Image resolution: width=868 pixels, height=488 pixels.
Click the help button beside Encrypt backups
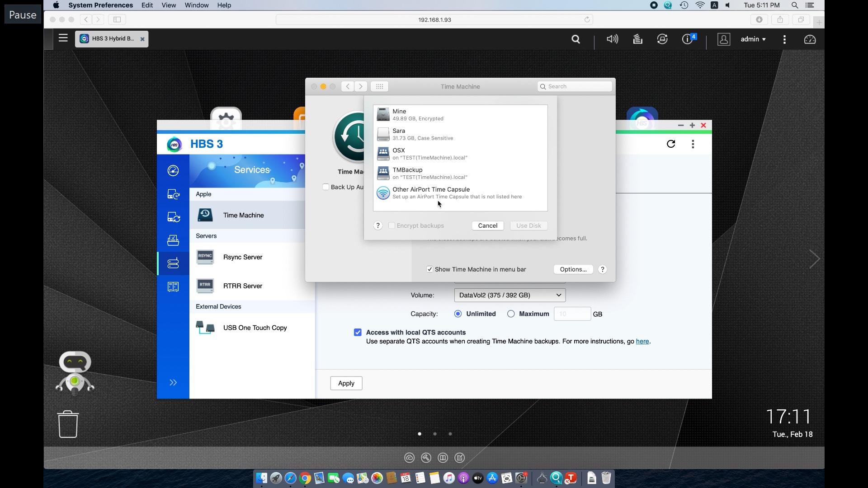click(378, 225)
